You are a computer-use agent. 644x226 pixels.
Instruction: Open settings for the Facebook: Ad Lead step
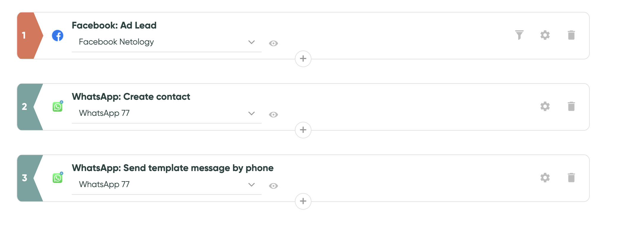[545, 35]
